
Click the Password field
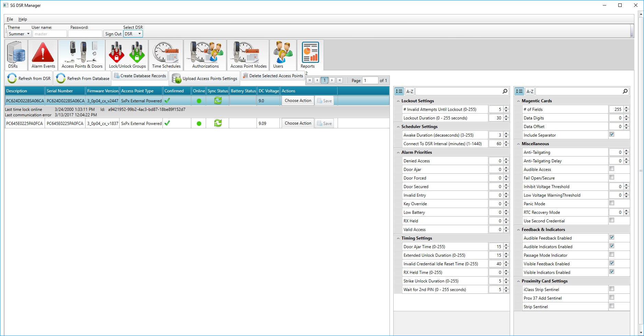coord(85,34)
